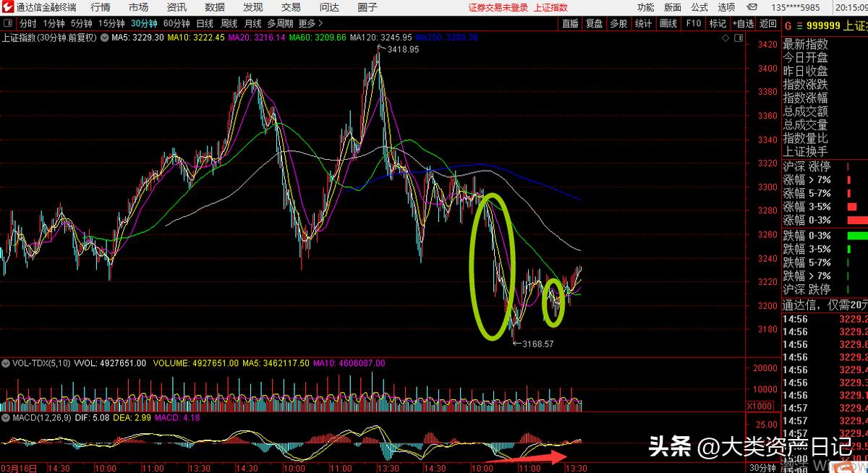
Task: Open the 多周期 multi-period view
Action: tap(280, 23)
